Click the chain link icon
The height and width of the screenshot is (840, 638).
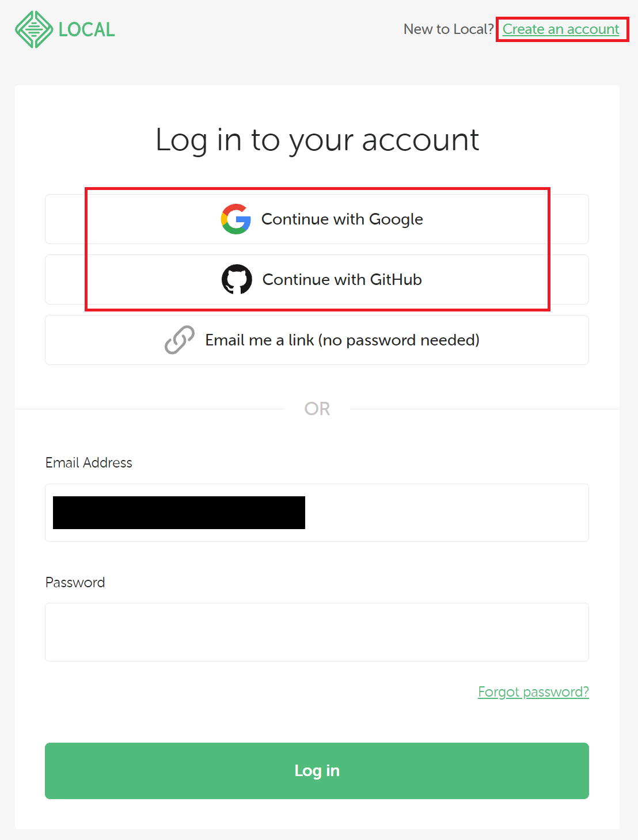pos(180,340)
